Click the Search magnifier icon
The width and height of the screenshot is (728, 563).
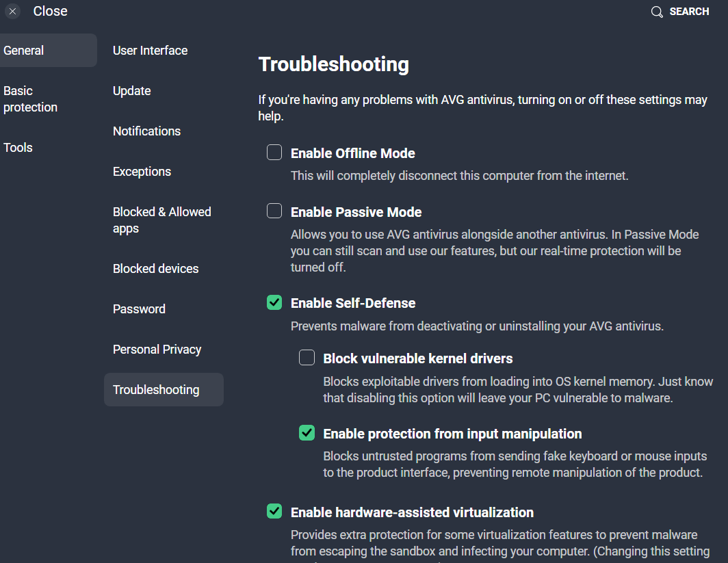click(657, 12)
